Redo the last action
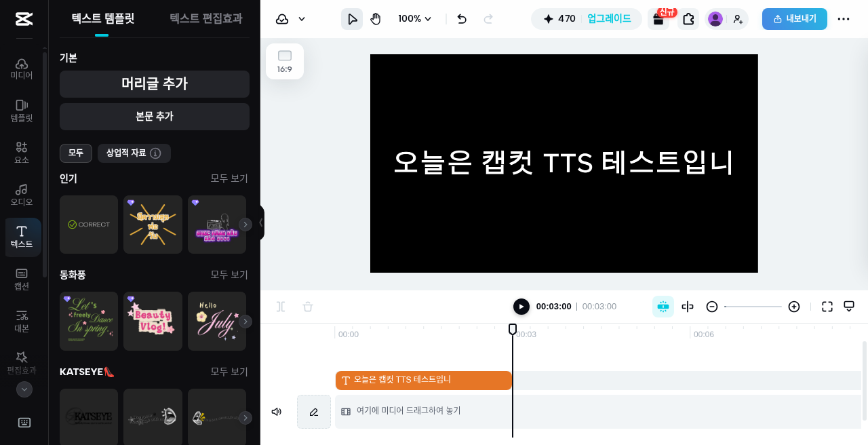The image size is (868, 445). point(488,19)
